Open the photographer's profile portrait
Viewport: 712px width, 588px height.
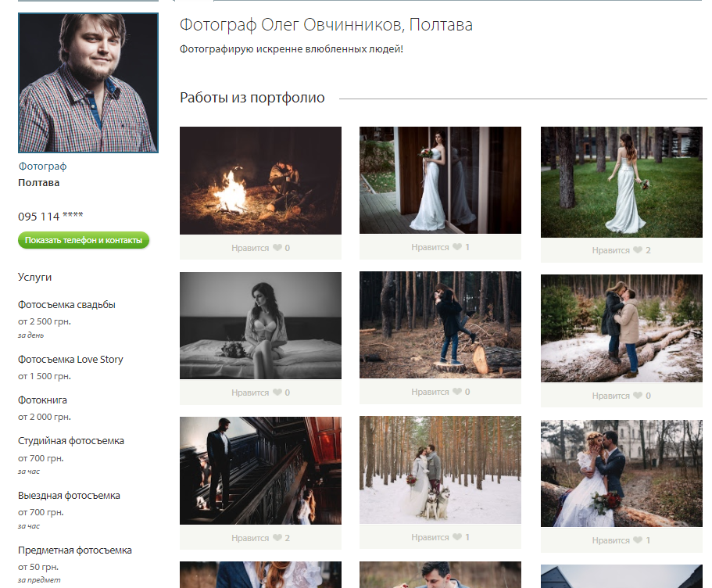coord(88,83)
